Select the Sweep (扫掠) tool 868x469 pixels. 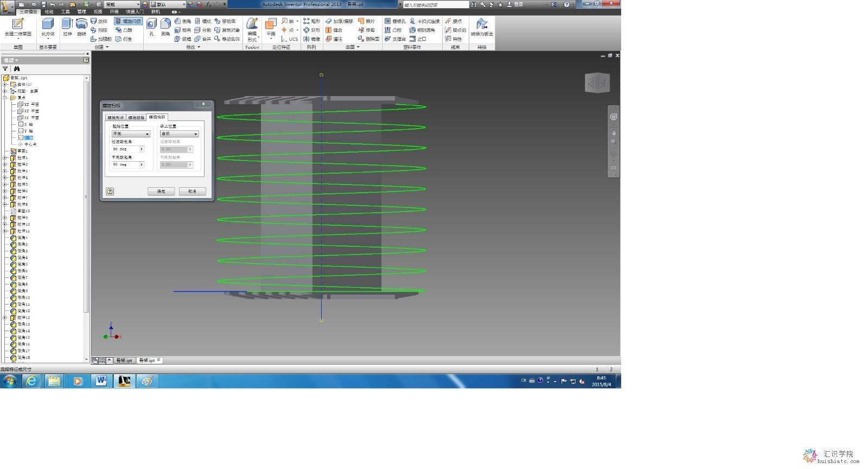pyautogui.click(x=99, y=30)
